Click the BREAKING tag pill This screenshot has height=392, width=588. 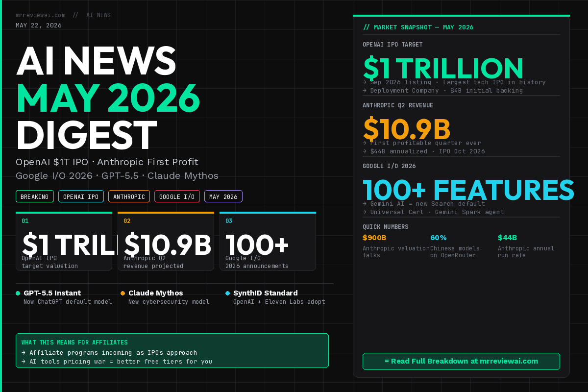pos(35,196)
